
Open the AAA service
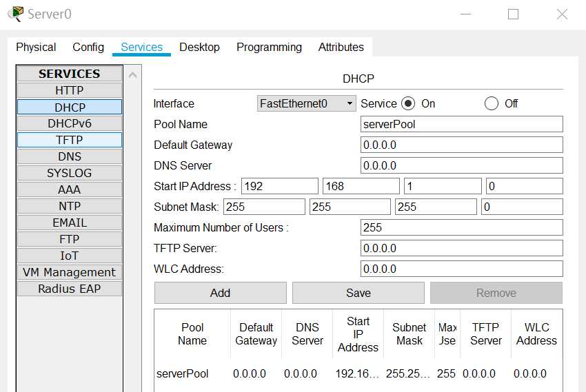coord(70,189)
